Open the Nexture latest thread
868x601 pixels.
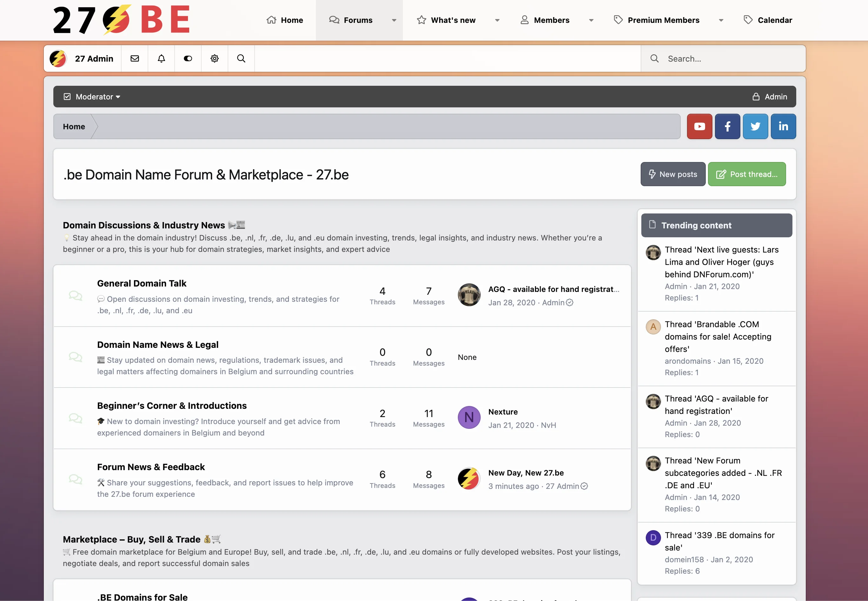tap(503, 412)
